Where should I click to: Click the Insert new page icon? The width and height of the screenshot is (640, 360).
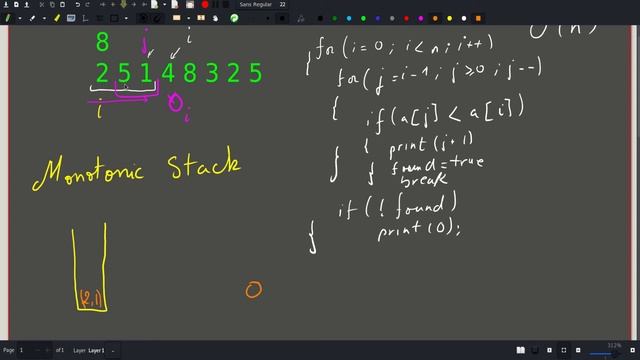[x=155, y=4]
